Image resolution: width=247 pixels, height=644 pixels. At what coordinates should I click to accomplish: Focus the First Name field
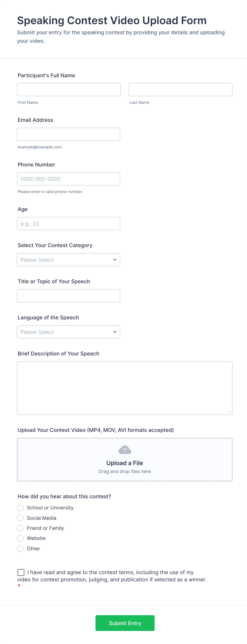click(69, 89)
